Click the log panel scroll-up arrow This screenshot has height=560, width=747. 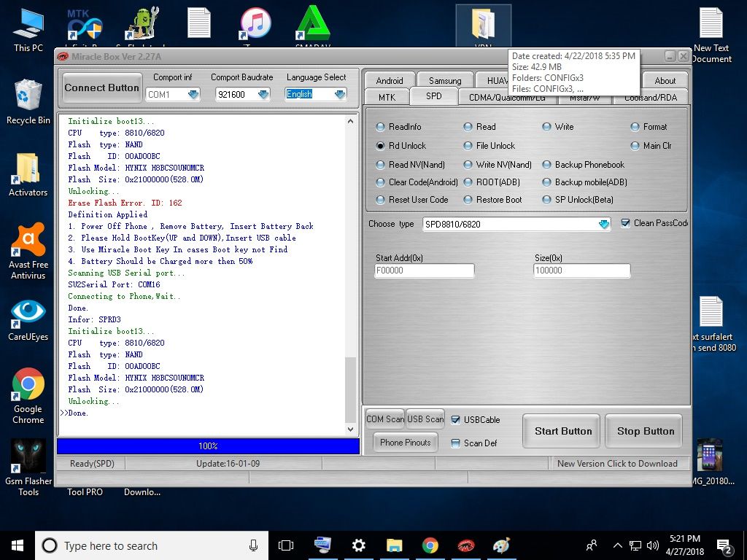coord(351,121)
